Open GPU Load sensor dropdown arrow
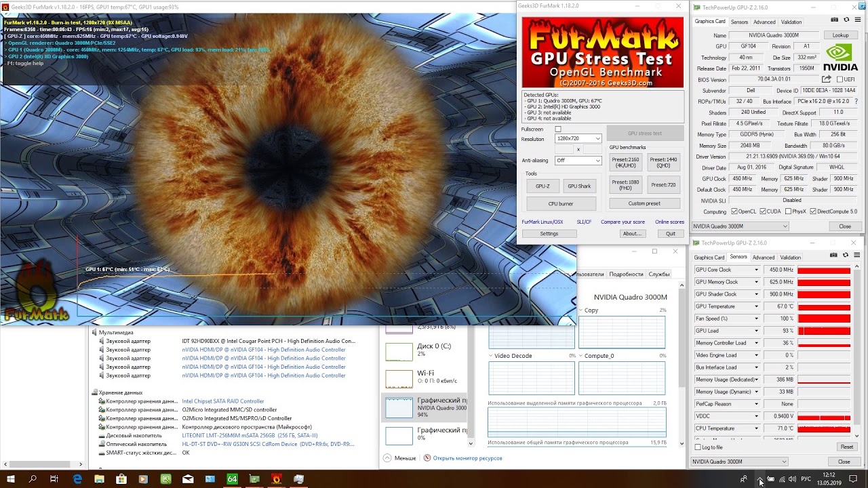The height and width of the screenshot is (488, 868). pos(756,331)
